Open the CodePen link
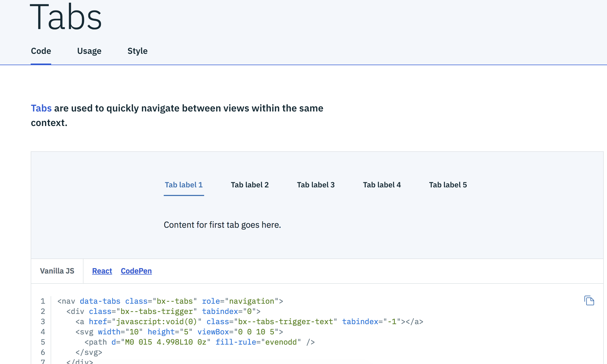Image resolution: width=607 pixels, height=364 pixels. tap(136, 271)
